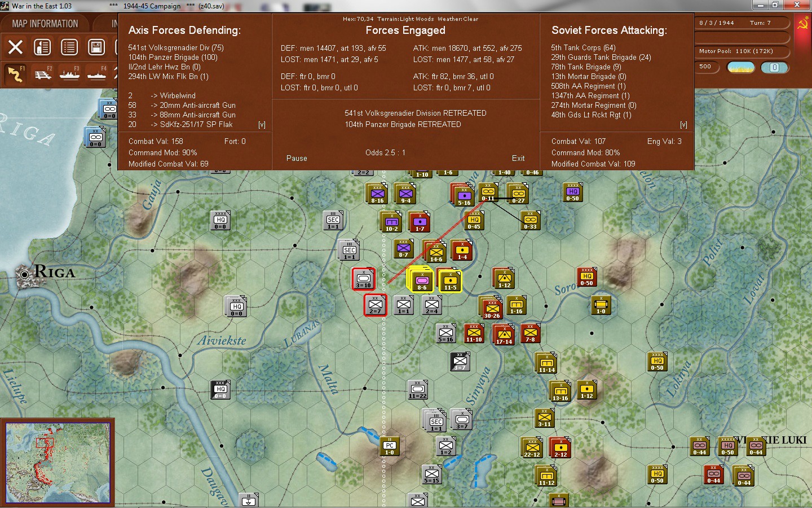Select the 0-33 Soviet air counter
The width and height of the screenshot is (812, 508).
[530, 221]
